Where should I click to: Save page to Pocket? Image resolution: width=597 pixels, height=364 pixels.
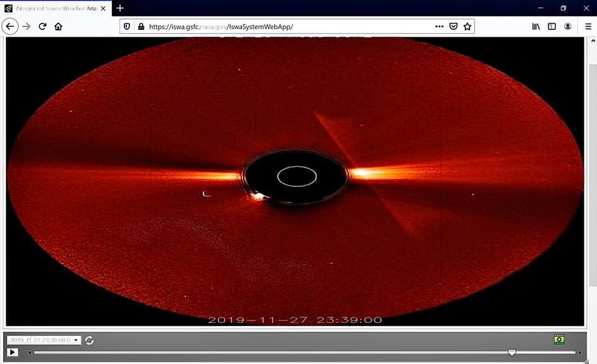tap(453, 27)
